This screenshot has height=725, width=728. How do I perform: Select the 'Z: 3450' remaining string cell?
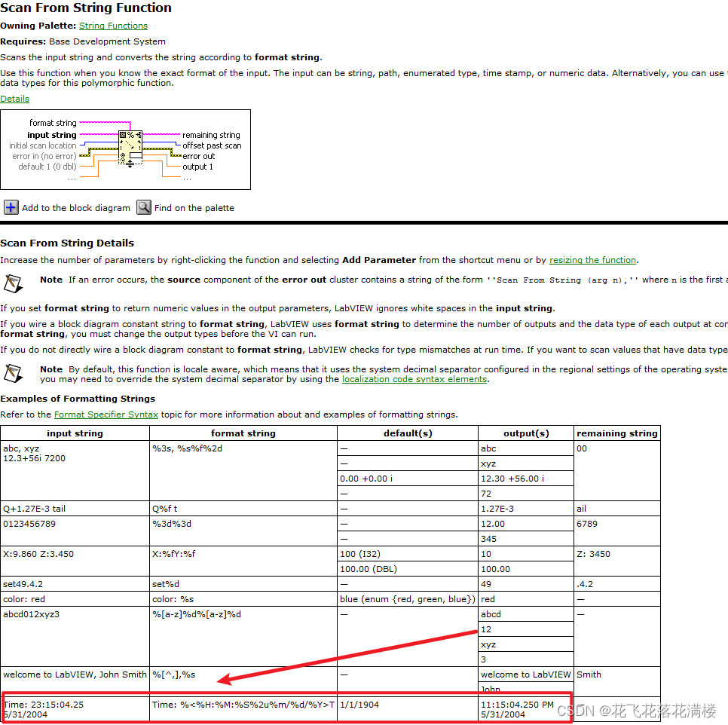[617, 561]
